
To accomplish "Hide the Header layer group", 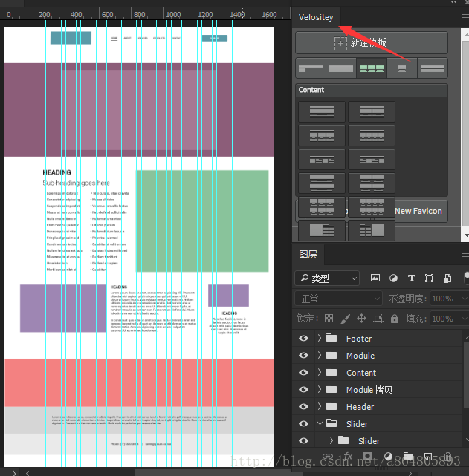I will [303, 406].
